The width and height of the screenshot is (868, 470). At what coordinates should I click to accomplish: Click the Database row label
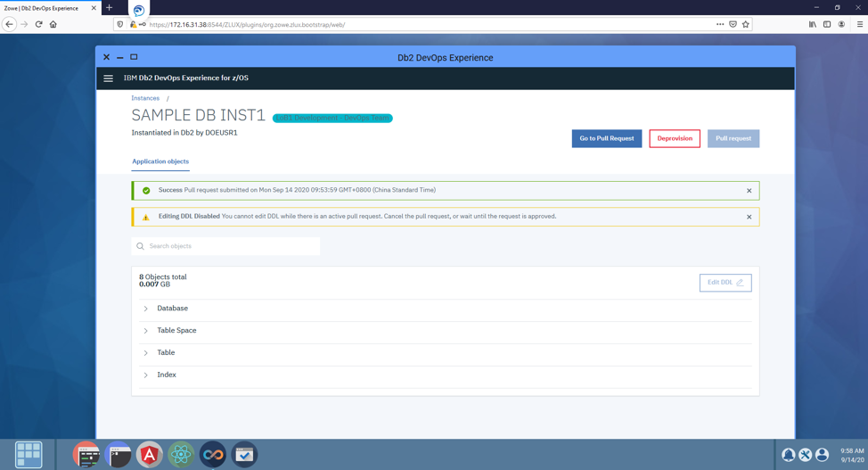tap(172, 309)
